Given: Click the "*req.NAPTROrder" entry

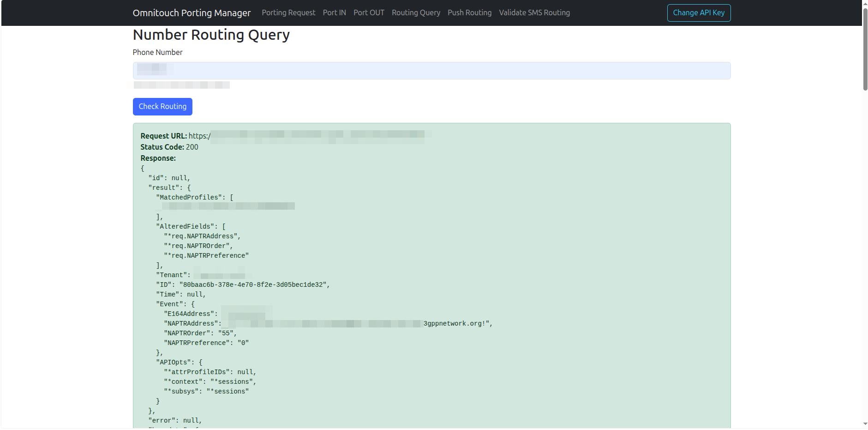Looking at the screenshot, I should (198, 246).
